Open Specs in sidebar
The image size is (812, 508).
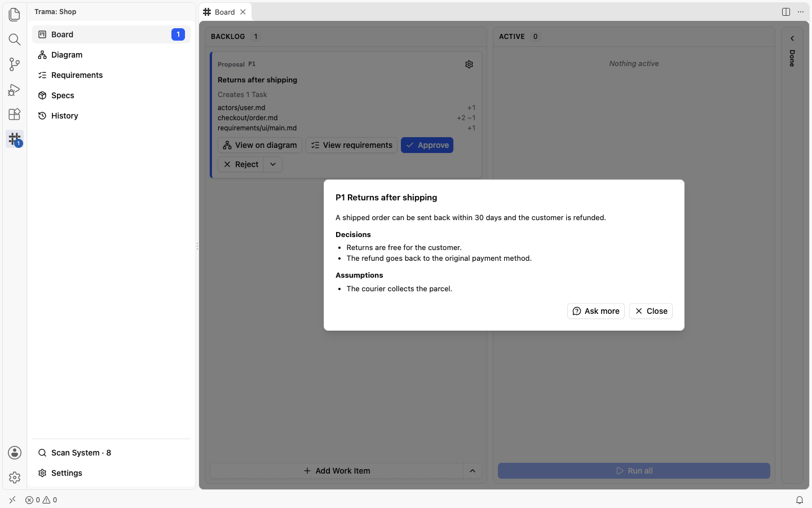[x=111, y=95]
